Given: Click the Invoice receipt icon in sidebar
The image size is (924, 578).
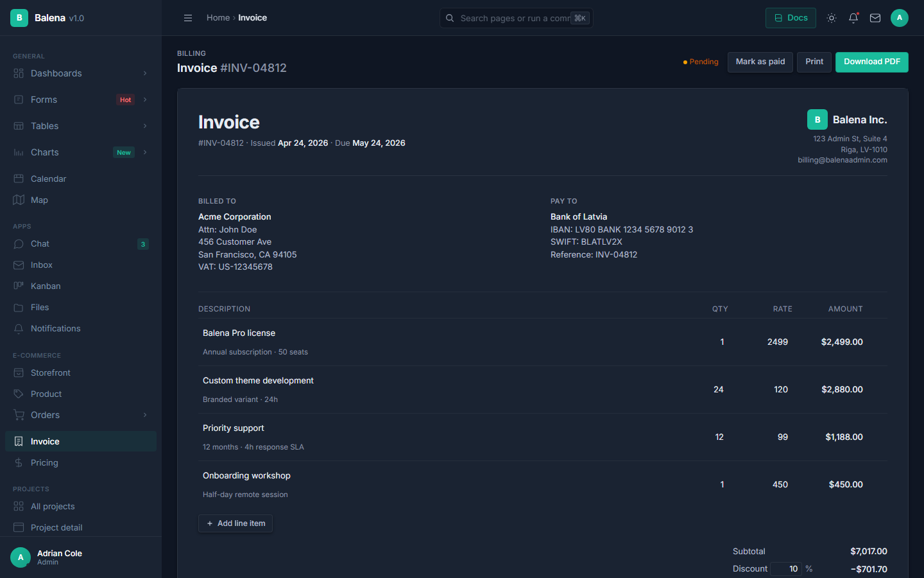Looking at the screenshot, I should (19, 441).
